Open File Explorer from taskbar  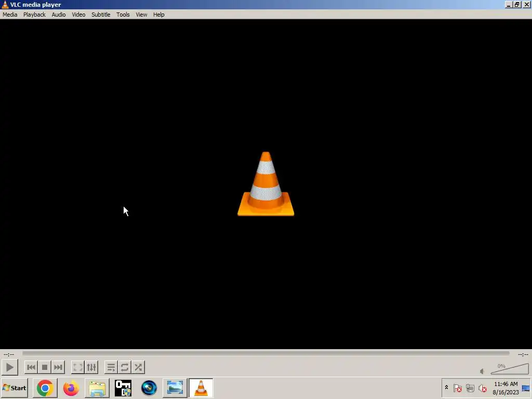pyautogui.click(x=97, y=388)
